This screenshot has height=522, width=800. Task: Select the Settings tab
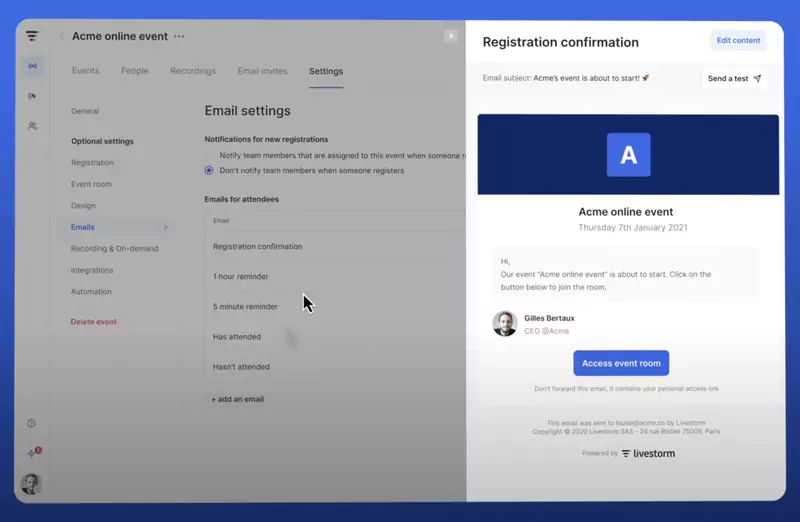pyautogui.click(x=326, y=71)
